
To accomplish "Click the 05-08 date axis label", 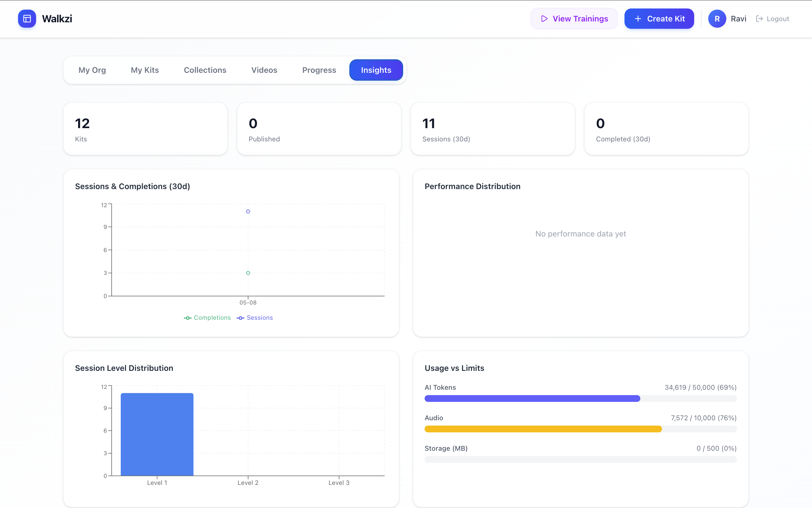I will coord(248,303).
